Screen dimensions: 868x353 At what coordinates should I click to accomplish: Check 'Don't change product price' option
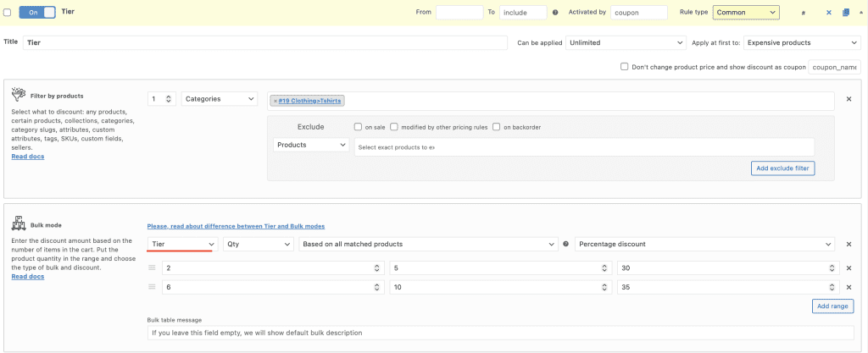click(625, 66)
